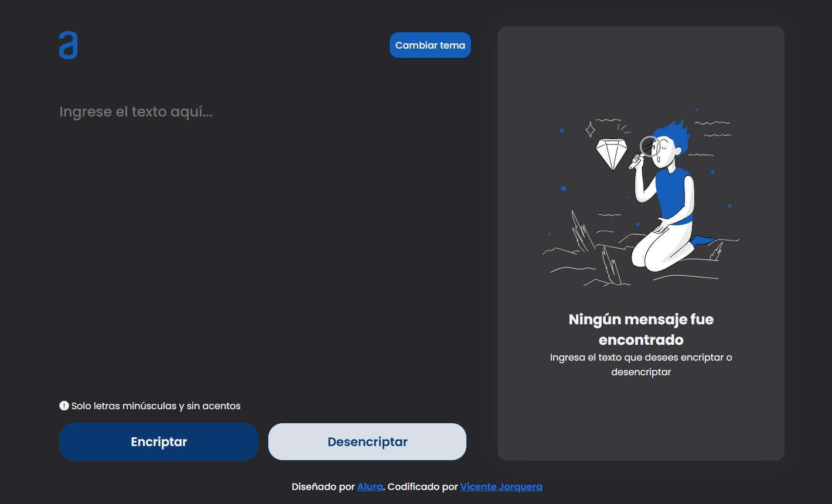832x504 pixels.
Task: Click the "Codificado por" footer text
Action: pos(422,486)
